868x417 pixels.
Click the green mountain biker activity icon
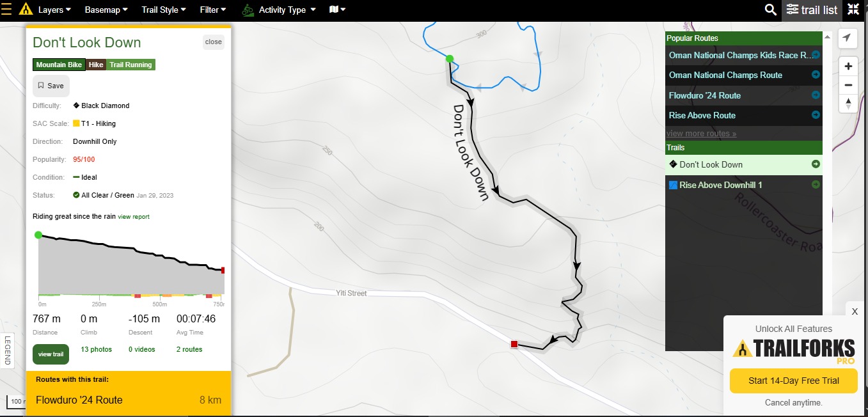248,10
